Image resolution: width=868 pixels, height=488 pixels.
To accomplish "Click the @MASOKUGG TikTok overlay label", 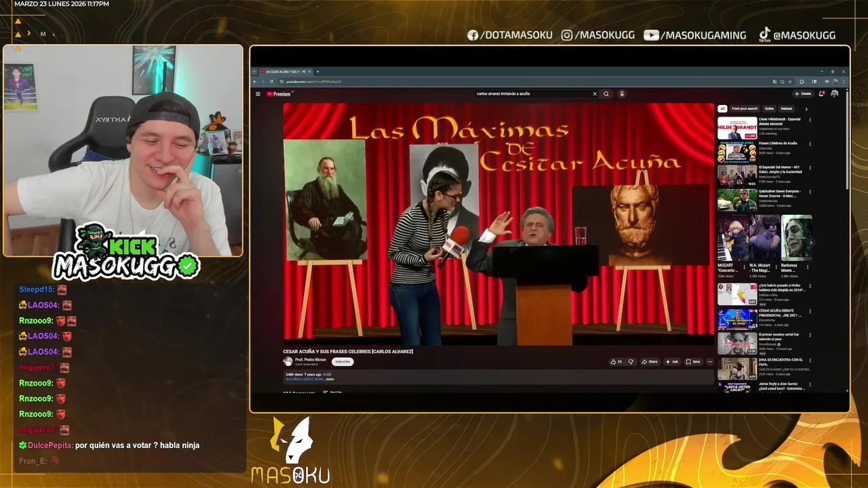I will pos(797,35).
